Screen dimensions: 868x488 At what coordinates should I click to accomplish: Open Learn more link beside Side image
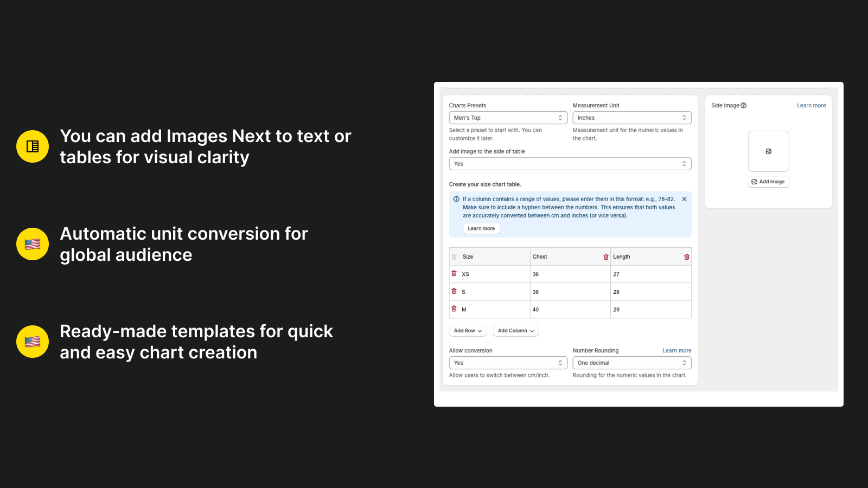click(x=811, y=106)
